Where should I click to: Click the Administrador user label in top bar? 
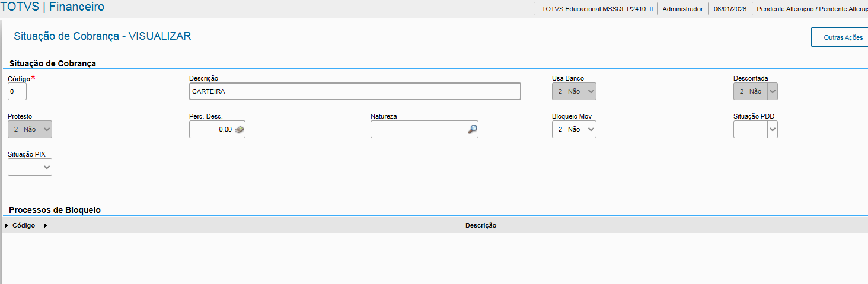[682, 9]
